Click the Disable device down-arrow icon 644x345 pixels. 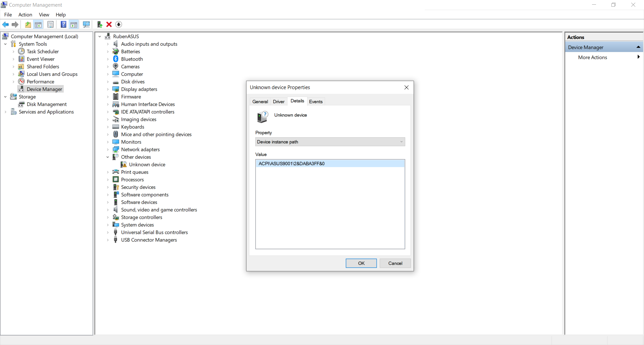pos(119,24)
